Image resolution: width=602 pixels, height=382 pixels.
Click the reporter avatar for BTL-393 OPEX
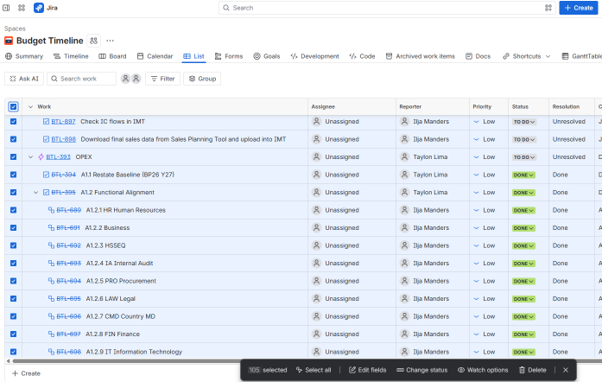point(404,157)
